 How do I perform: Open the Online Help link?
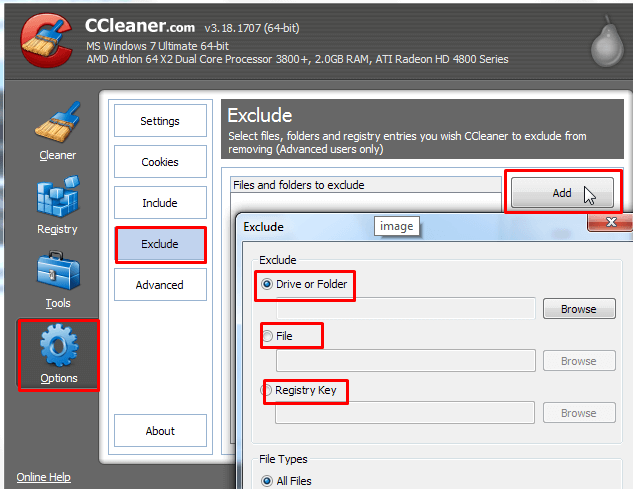(x=44, y=477)
